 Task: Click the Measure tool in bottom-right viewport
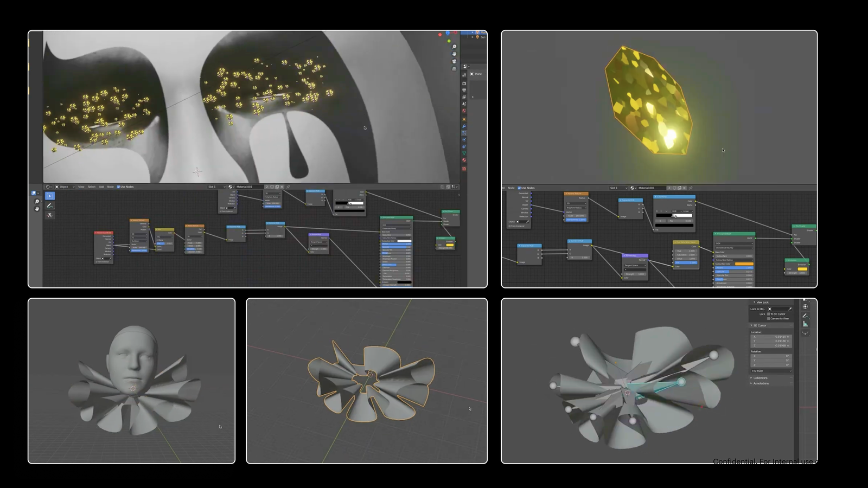tap(806, 324)
